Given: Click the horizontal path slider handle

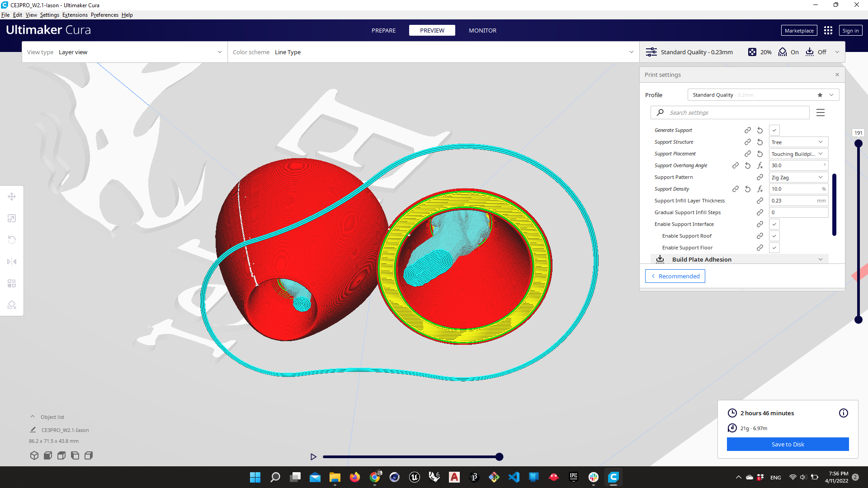Looking at the screenshot, I should 499,457.
